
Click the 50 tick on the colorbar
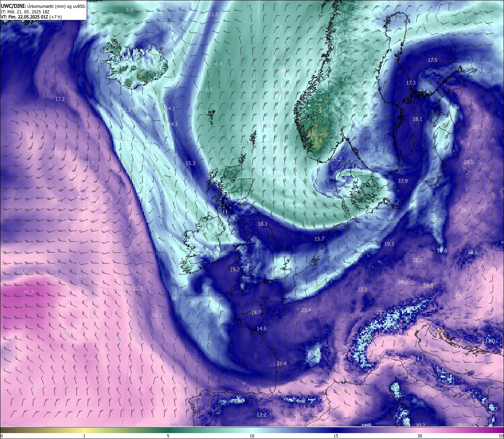pyautogui.click(x=501, y=436)
